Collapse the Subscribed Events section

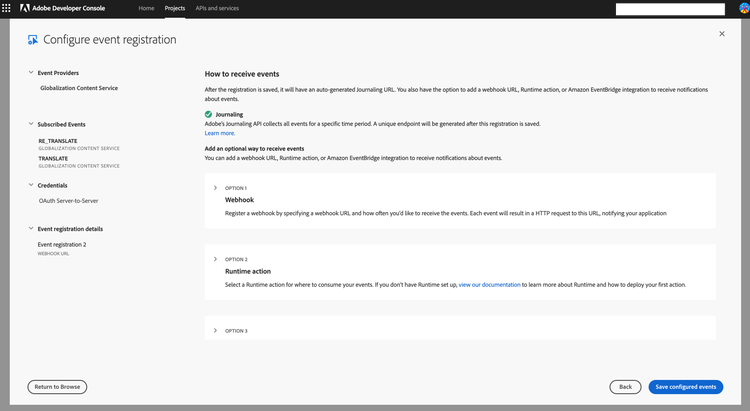(x=31, y=124)
